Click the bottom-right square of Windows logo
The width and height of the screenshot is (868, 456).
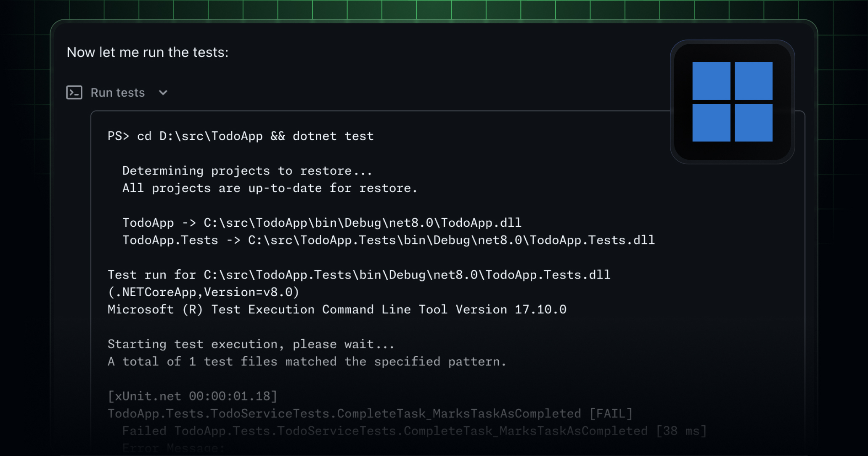(753, 122)
